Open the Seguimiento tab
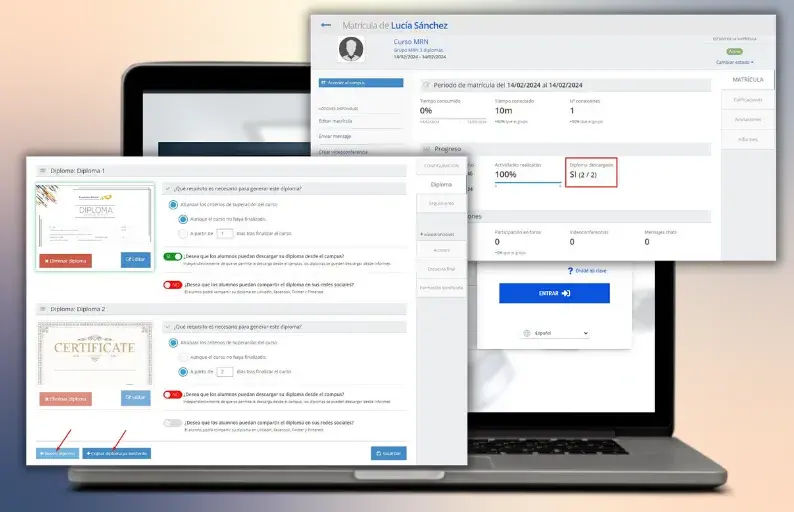The height and width of the screenshot is (512, 794). tap(441, 204)
